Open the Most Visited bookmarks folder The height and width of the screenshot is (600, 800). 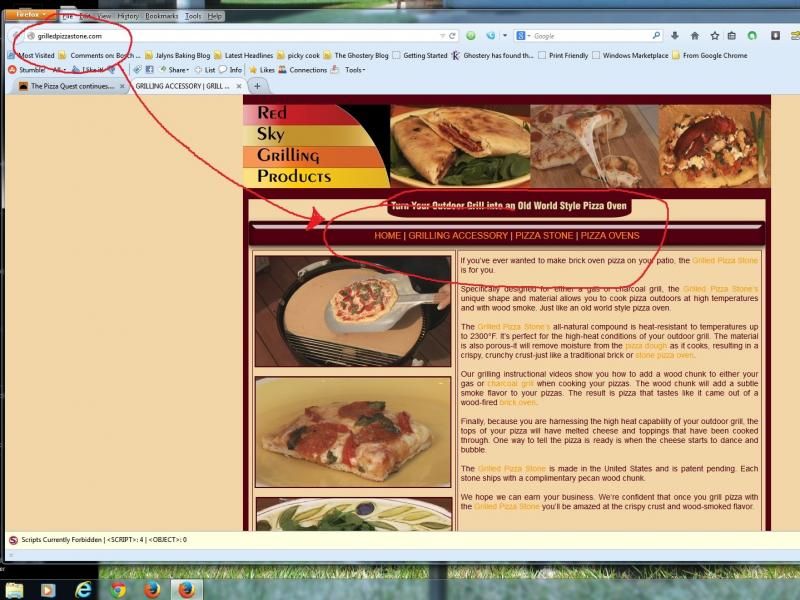(x=32, y=56)
